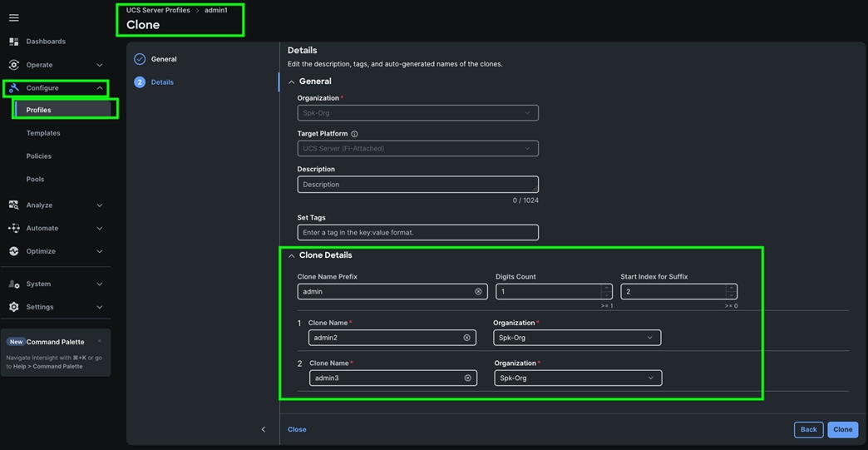Open Organization dropdown for clone admin3

coord(578,378)
